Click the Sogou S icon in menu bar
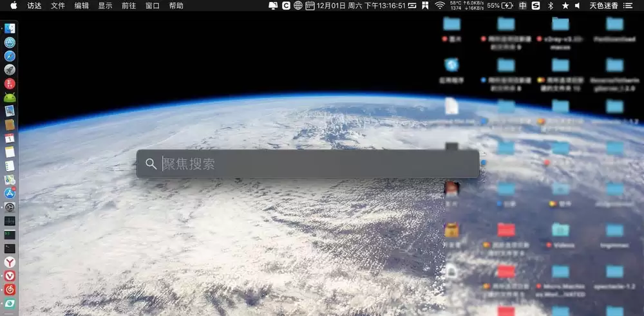Screen dimensions: 644x316 coord(536,6)
